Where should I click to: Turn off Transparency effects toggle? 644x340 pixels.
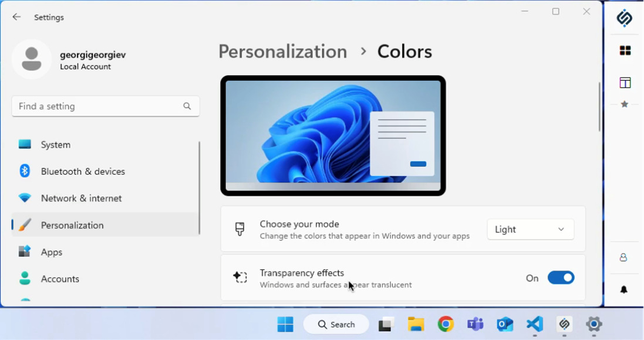coord(561,278)
